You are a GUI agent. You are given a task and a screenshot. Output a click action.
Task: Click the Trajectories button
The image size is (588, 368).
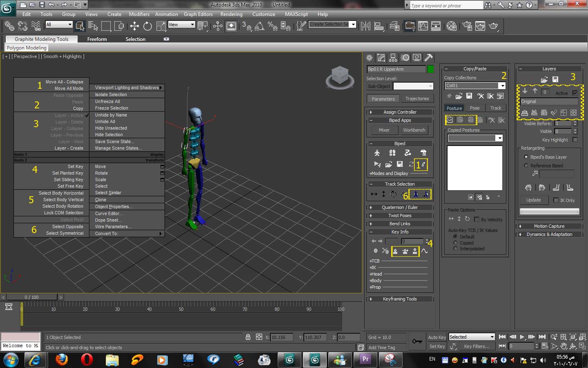(x=417, y=99)
